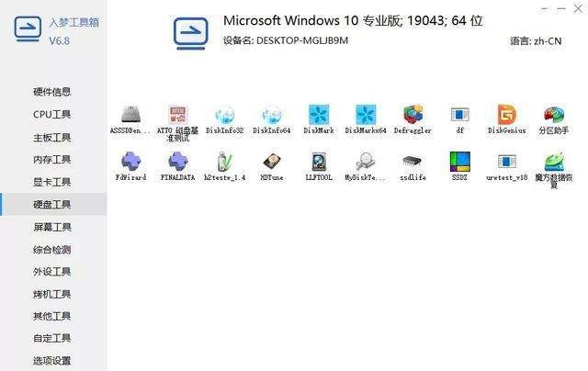
Task: Switch to CPU工具 tab
Action: click(51, 114)
